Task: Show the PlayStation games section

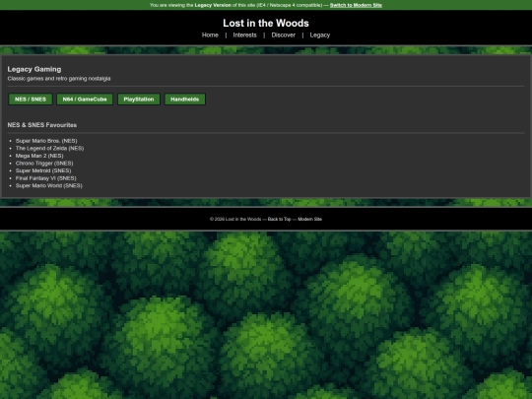Action: click(x=139, y=100)
